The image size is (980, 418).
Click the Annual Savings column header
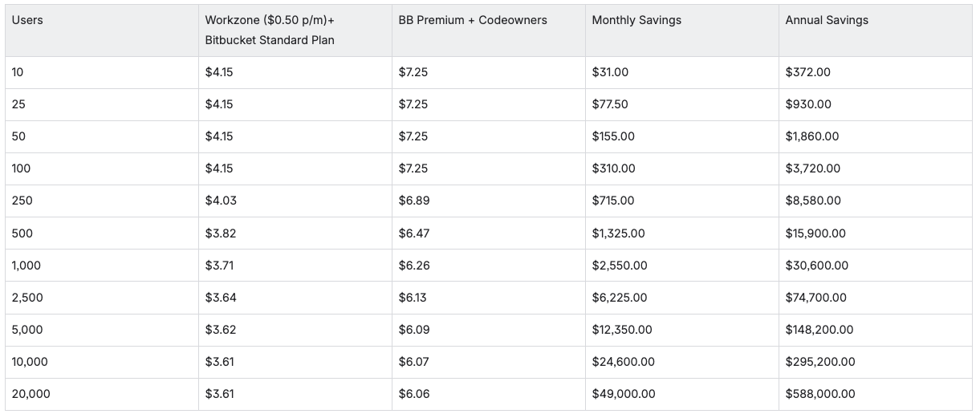[x=826, y=20]
